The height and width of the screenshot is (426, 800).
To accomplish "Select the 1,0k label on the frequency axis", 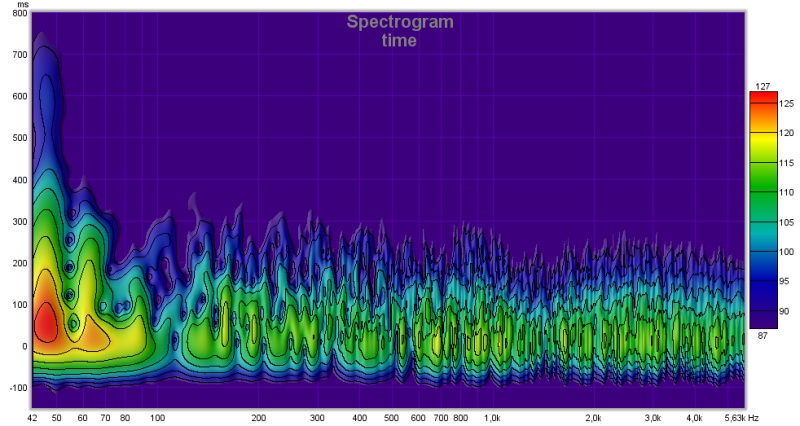I will point(492,418).
